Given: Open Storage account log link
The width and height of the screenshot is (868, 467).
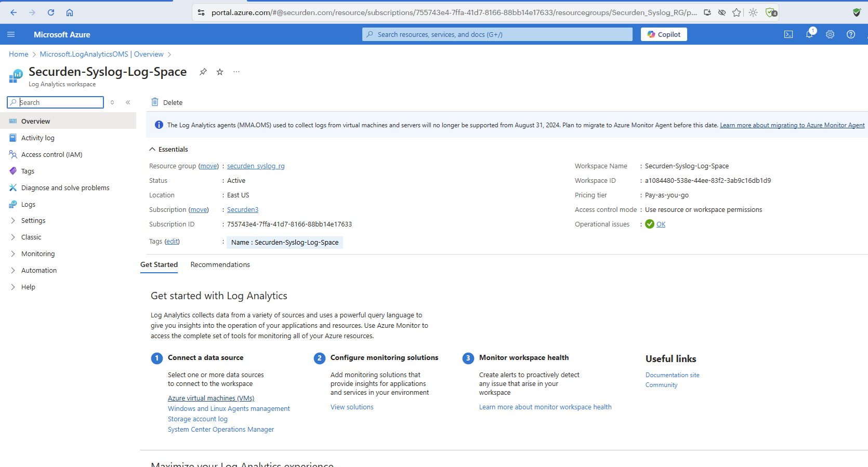Looking at the screenshot, I should [198, 419].
